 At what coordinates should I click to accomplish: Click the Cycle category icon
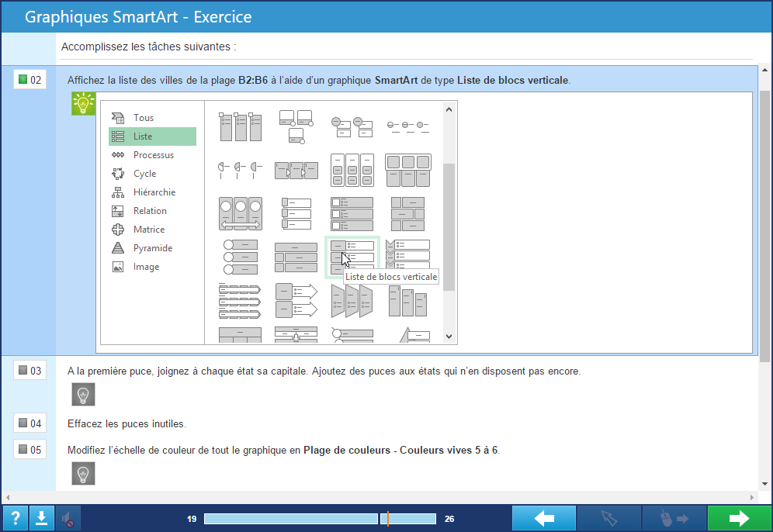coord(118,174)
